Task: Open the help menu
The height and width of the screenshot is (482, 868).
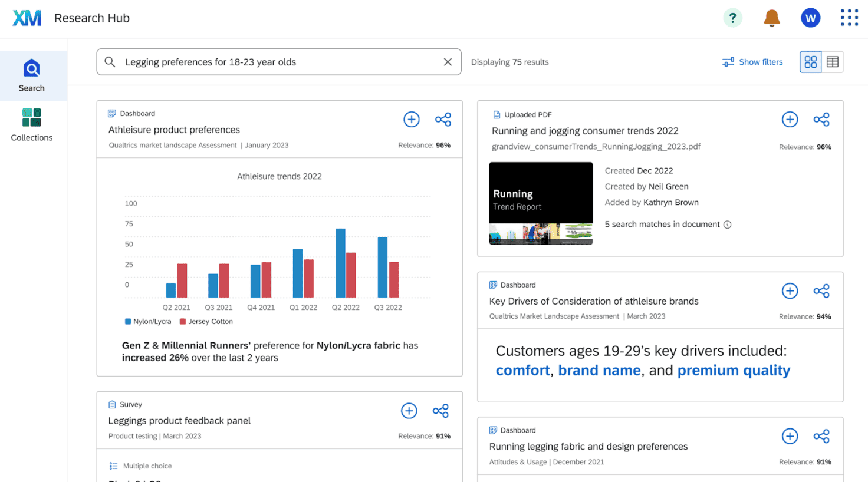Action: tap(732, 18)
